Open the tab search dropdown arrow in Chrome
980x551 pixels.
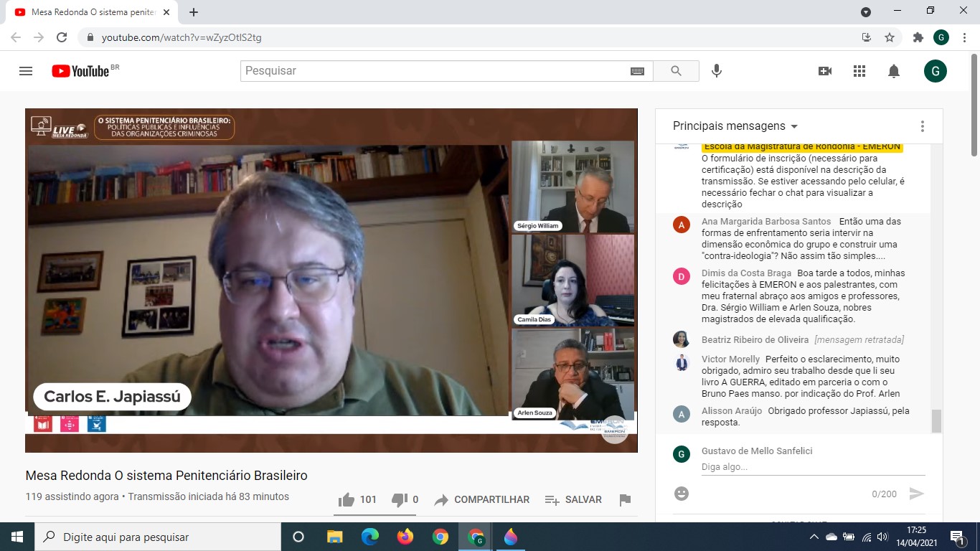pyautogui.click(x=866, y=12)
